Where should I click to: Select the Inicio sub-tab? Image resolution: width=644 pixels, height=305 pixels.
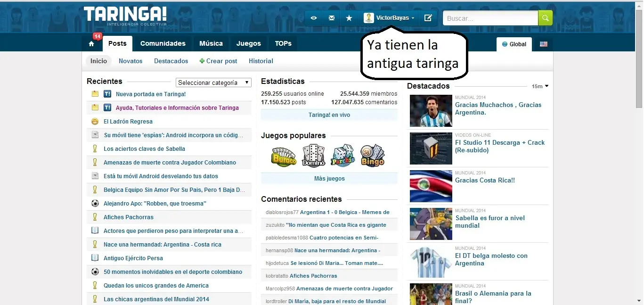[99, 61]
